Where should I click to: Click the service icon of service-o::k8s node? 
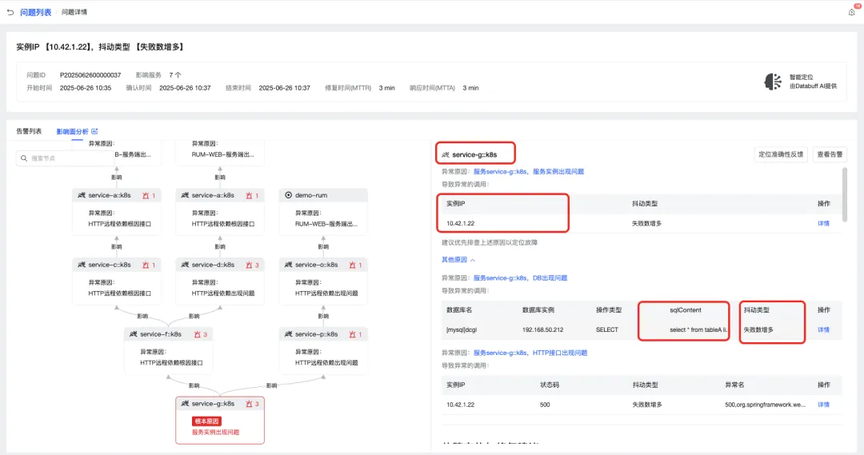[288, 265]
